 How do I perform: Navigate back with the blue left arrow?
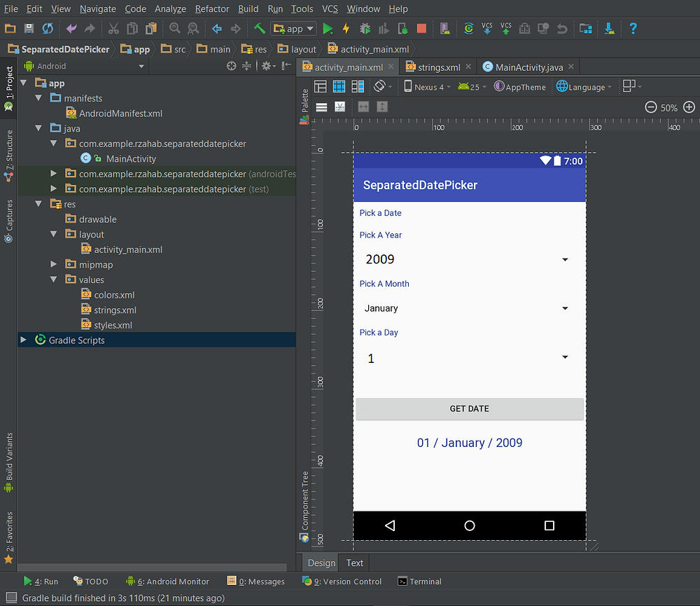click(x=217, y=29)
